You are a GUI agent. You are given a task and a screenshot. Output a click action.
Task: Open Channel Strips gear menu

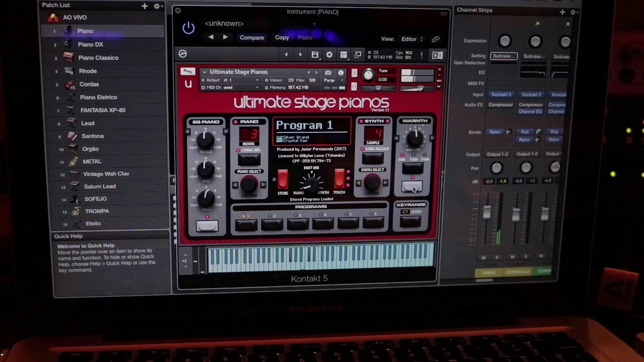click(x=574, y=12)
